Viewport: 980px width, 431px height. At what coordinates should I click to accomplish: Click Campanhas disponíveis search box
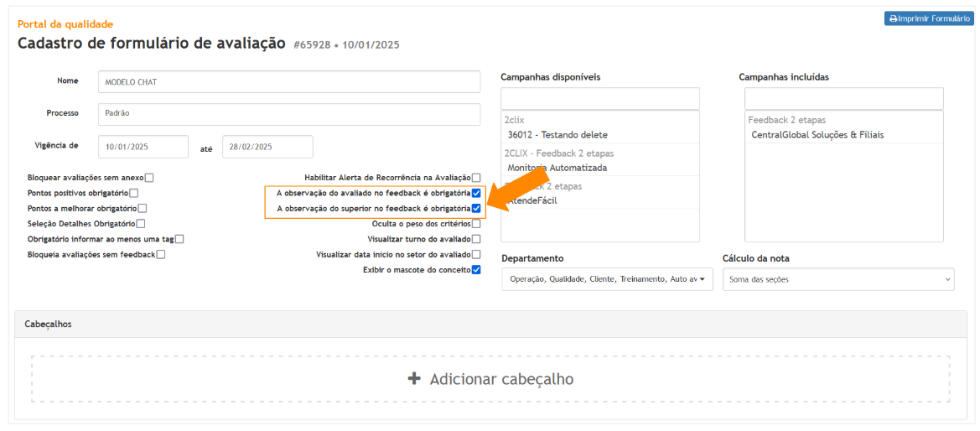pyautogui.click(x=599, y=98)
